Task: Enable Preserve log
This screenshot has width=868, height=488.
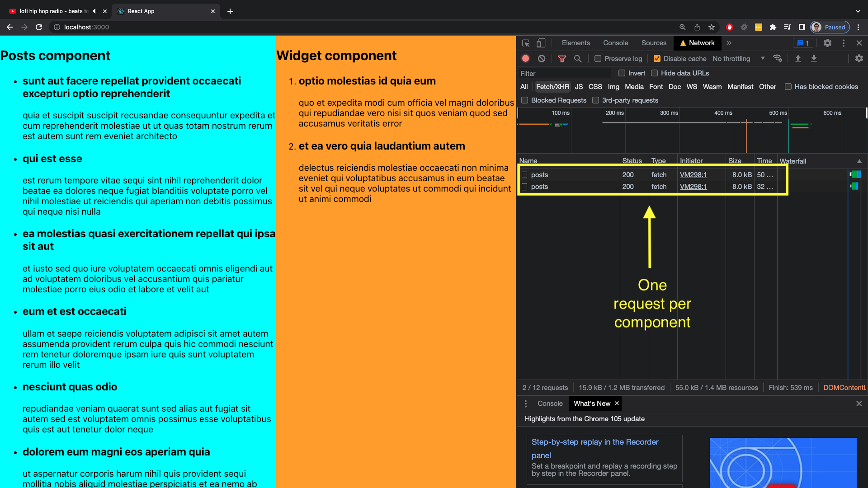Action: tap(598, 58)
